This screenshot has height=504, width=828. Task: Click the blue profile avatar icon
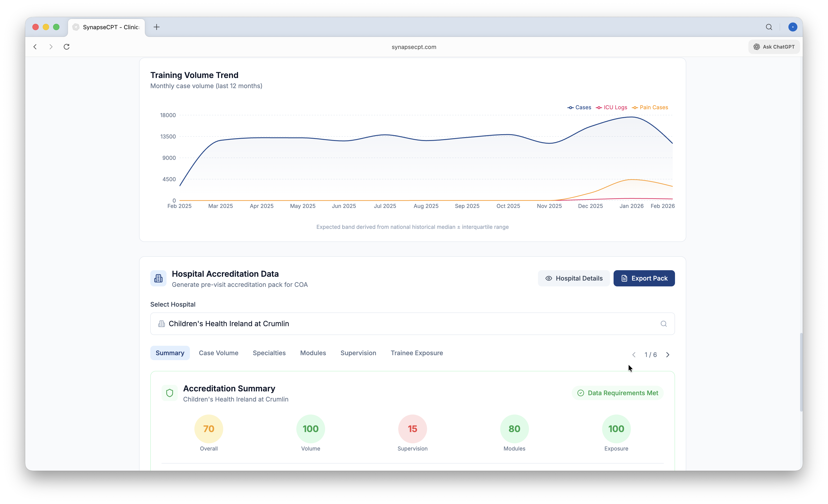click(792, 27)
